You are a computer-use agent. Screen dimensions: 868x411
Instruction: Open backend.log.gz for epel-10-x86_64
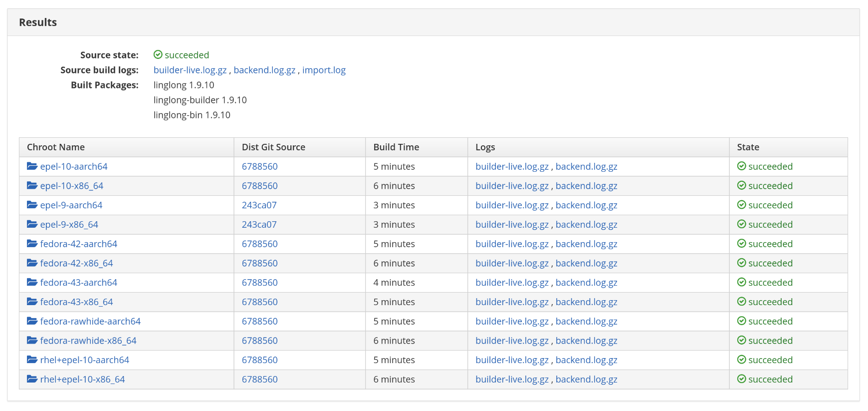coord(587,186)
